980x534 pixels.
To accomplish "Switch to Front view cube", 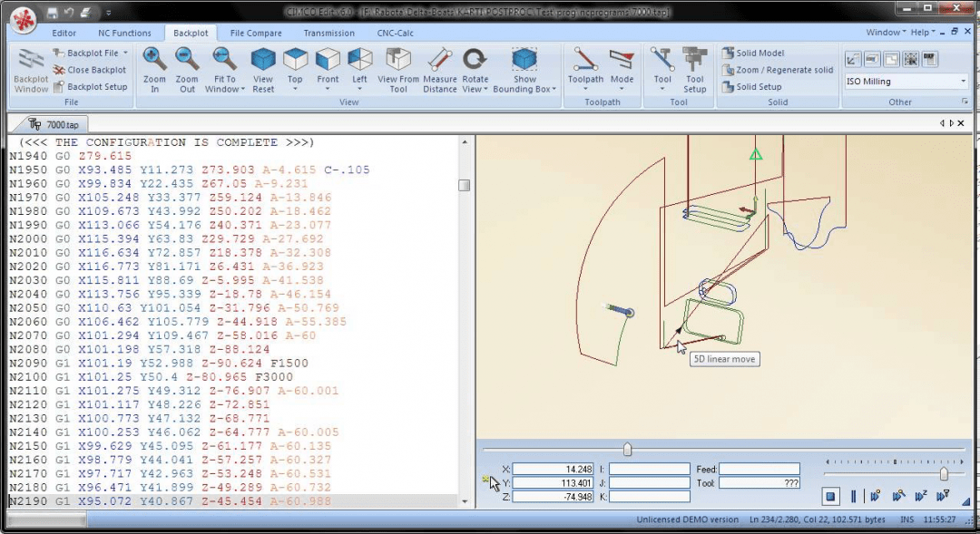I will 328,60.
